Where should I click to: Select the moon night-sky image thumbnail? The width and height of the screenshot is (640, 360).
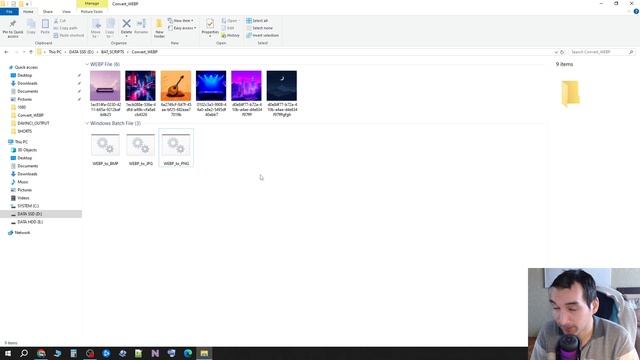coord(282,86)
